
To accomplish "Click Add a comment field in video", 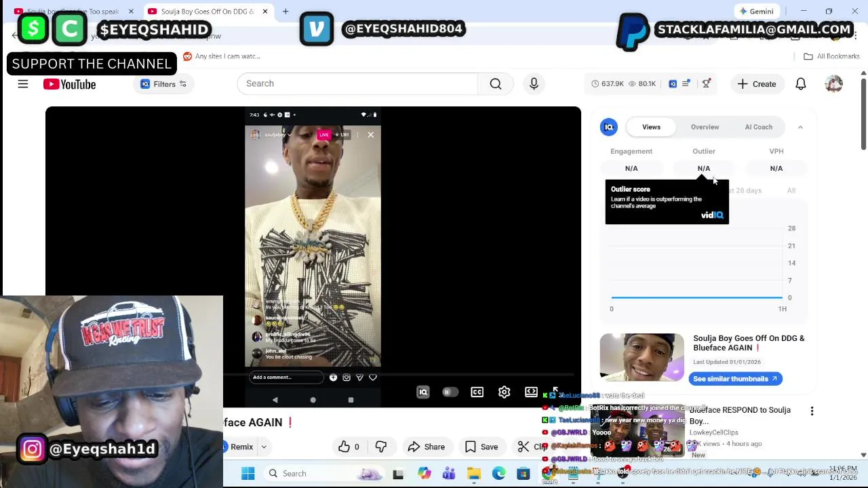I will 285,378.
